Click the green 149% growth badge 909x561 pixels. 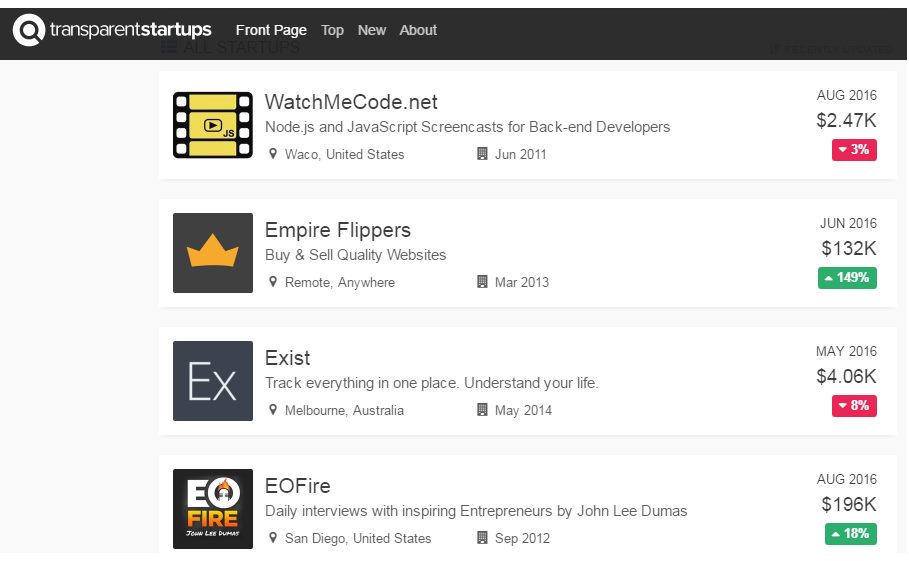coord(847,278)
